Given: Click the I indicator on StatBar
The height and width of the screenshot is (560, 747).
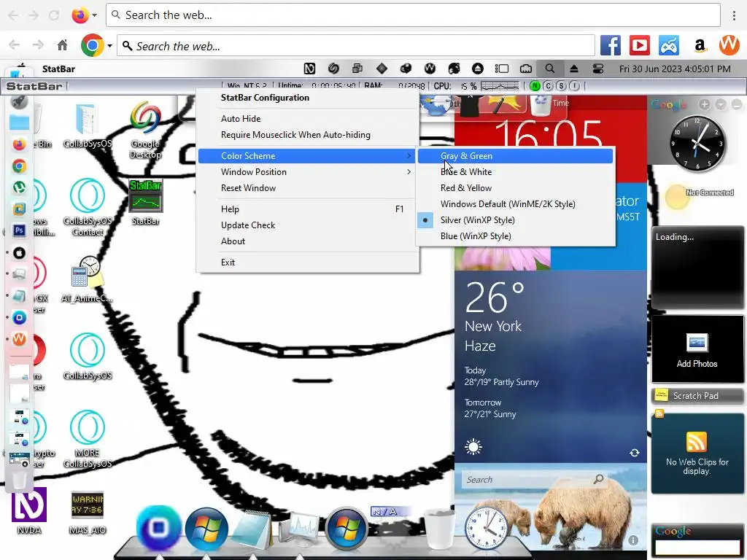Looking at the screenshot, I should (575, 86).
